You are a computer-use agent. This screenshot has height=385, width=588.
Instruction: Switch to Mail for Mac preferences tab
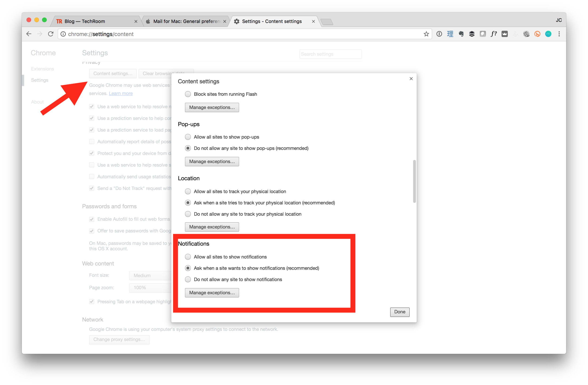(185, 21)
